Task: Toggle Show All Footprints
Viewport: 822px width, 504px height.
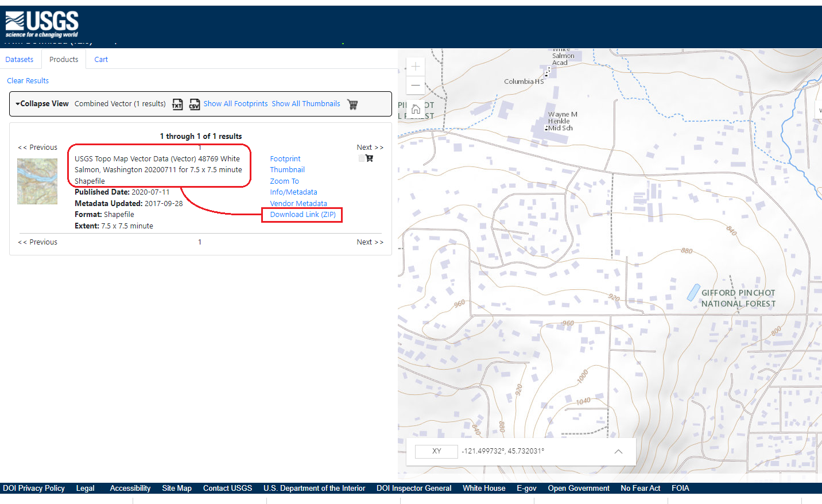Action: click(x=235, y=103)
